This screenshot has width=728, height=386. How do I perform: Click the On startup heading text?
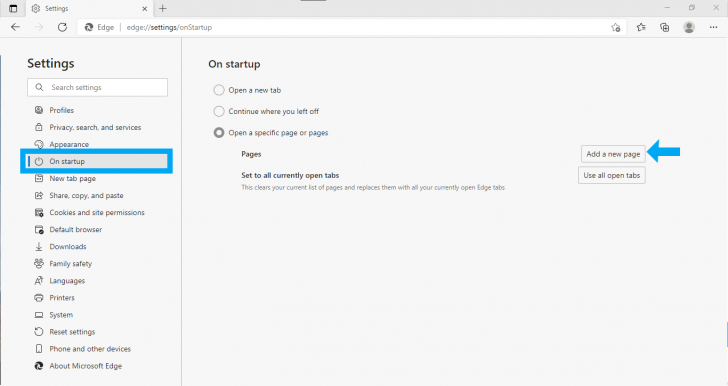pos(234,64)
